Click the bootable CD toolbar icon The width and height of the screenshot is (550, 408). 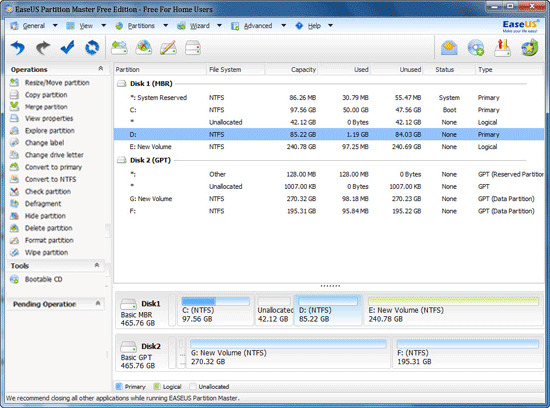476,48
